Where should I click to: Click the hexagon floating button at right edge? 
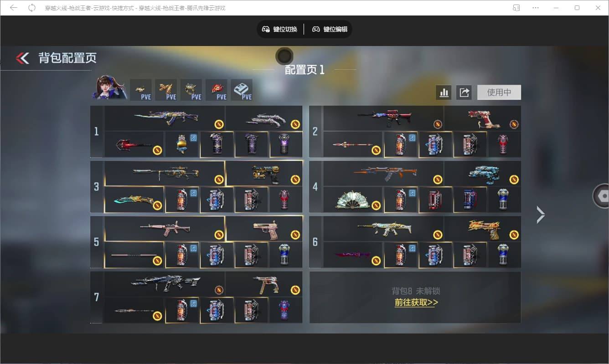point(601,196)
